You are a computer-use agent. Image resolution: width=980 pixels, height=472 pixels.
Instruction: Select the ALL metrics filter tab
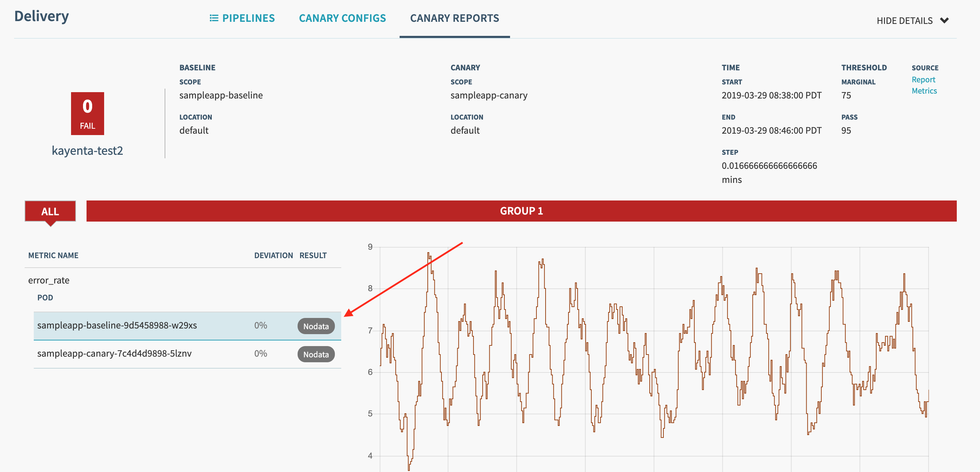[x=50, y=211]
